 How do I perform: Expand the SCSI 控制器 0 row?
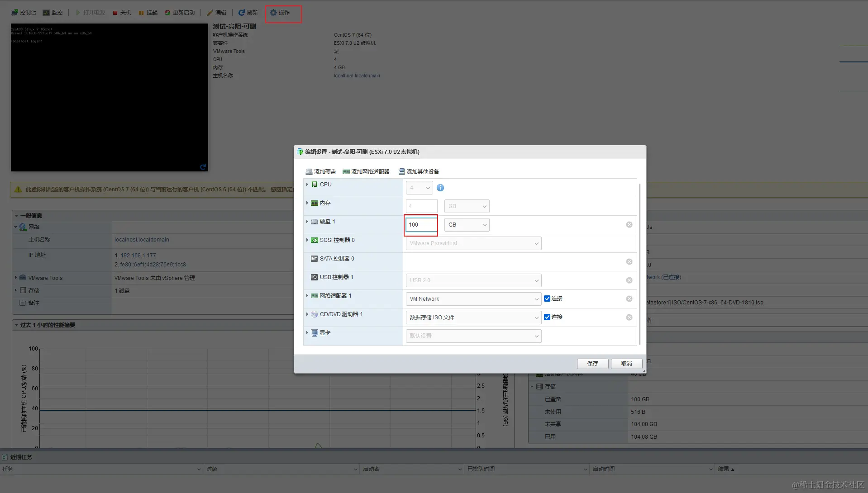[x=307, y=240]
